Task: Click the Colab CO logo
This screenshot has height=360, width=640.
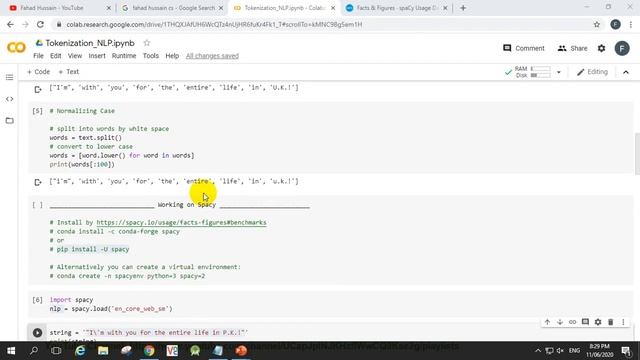Action: click(x=16, y=48)
